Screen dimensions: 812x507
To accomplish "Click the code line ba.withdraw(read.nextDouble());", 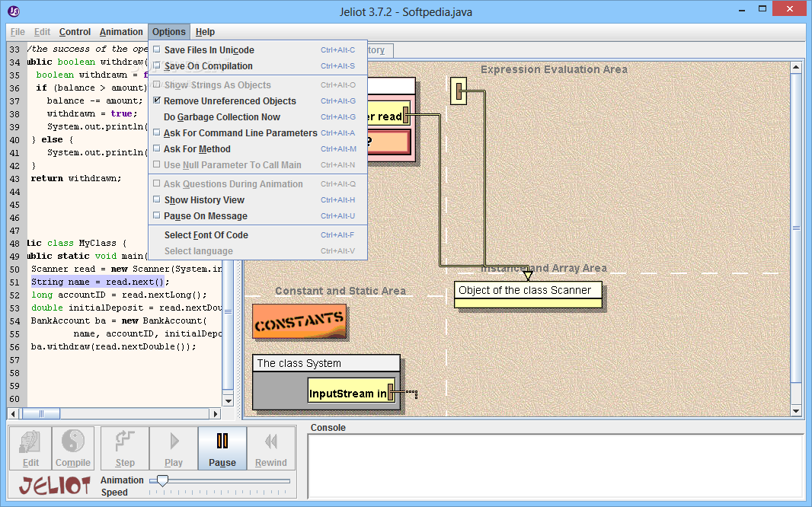I will tap(113, 346).
